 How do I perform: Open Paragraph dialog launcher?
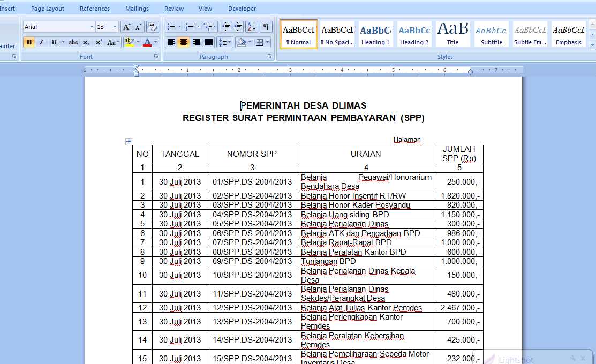pyautogui.click(x=269, y=56)
